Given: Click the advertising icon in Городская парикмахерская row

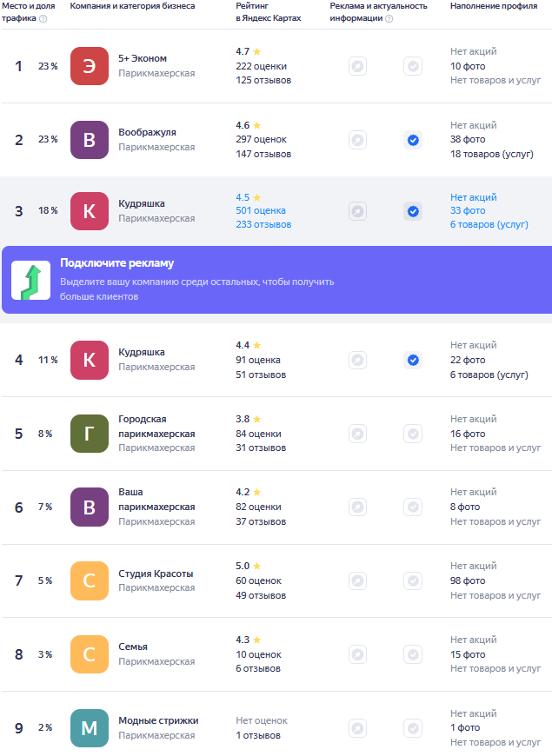Looking at the screenshot, I should tap(357, 434).
